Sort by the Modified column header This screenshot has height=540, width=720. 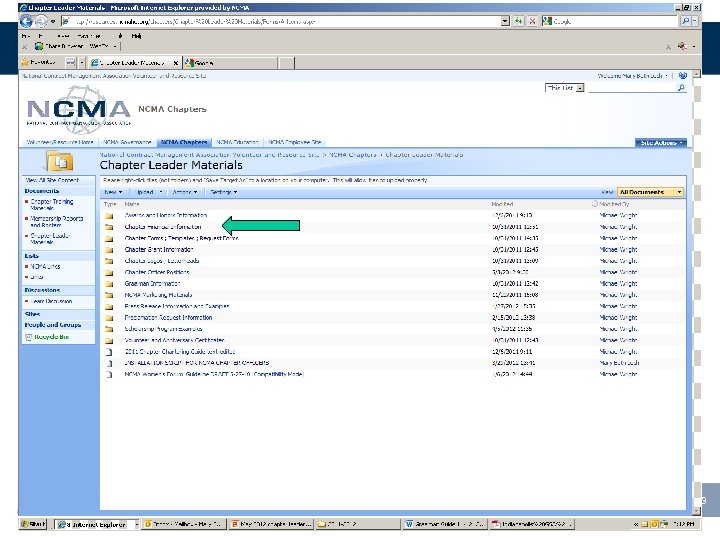(502, 204)
